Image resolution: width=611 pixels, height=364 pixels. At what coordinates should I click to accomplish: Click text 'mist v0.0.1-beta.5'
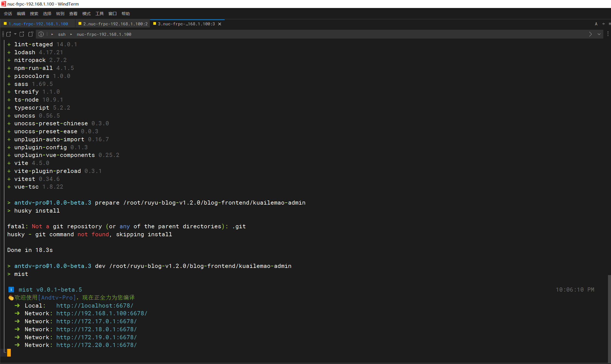(x=50, y=290)
